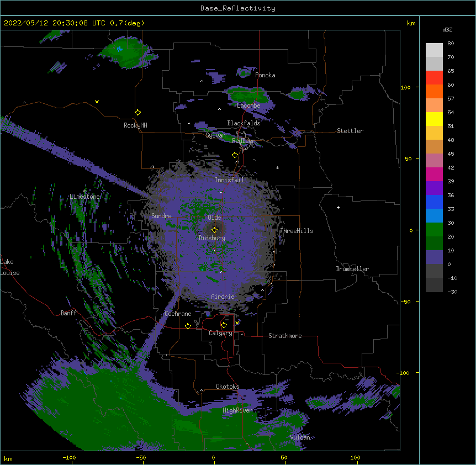This screenshot has width=476, height=465.
Task: Select the Limestone label
Action: click(84, 197)
